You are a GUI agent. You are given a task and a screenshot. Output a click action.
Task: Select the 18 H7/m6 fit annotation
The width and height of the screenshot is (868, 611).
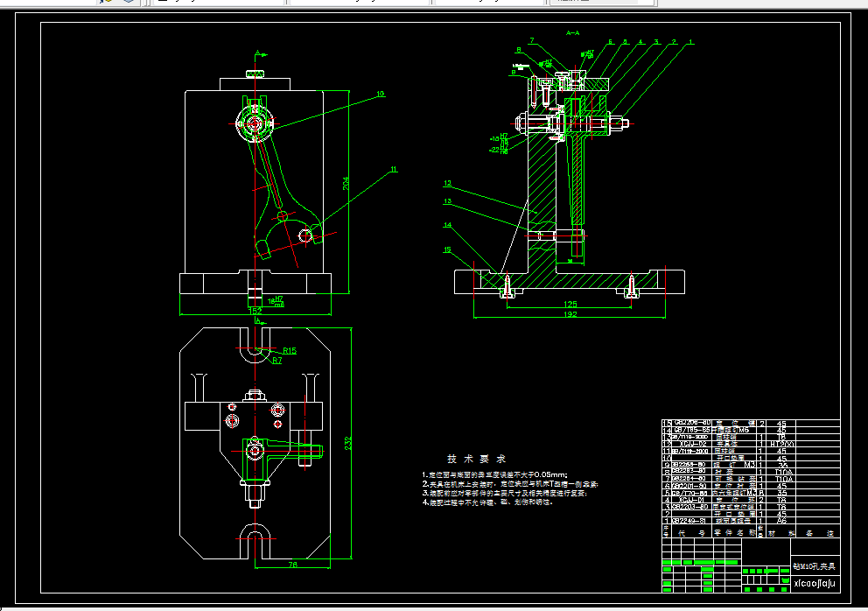pos(276,301)
